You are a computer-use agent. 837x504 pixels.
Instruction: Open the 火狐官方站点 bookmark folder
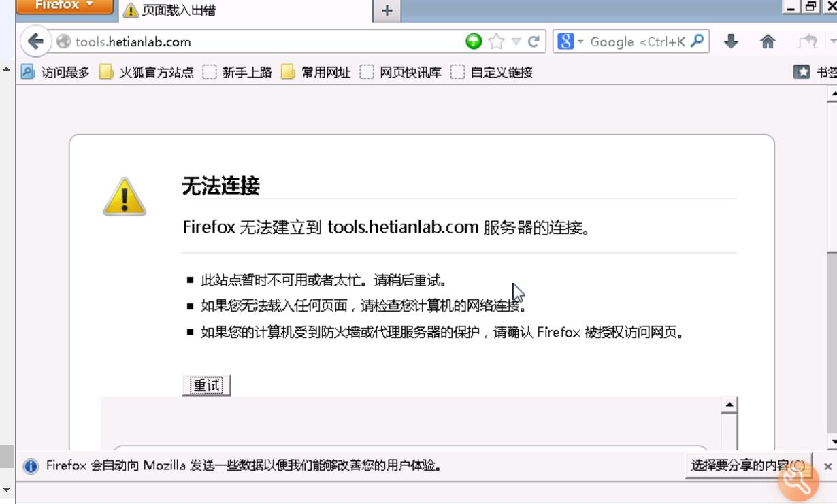146,72
